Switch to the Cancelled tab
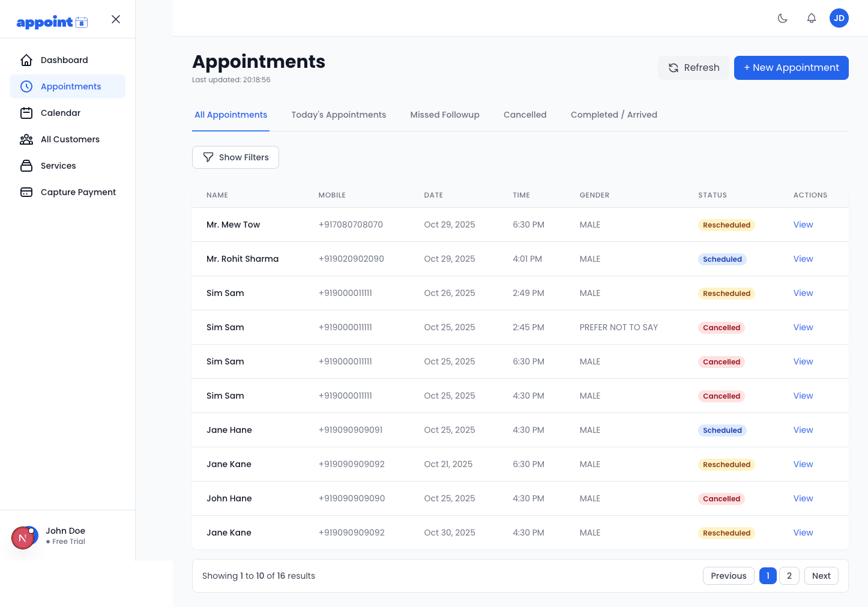This screenshot has height=607, width=868. [x=525, y=115]
